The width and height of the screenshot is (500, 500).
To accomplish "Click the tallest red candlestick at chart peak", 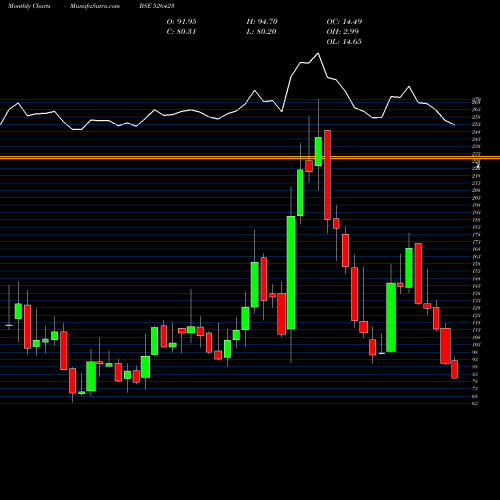I will click(x=327, y=175).
